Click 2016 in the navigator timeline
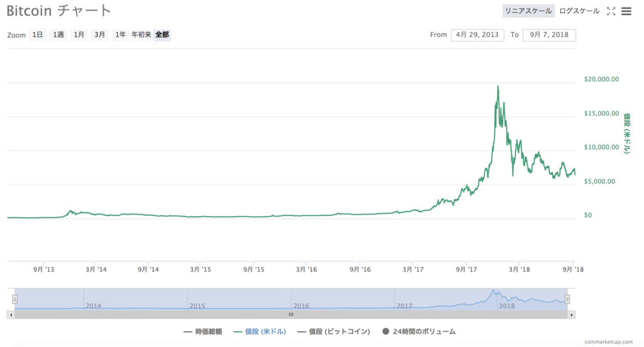The height and width of the screenshot is (347, 644). tap(301, 306)
